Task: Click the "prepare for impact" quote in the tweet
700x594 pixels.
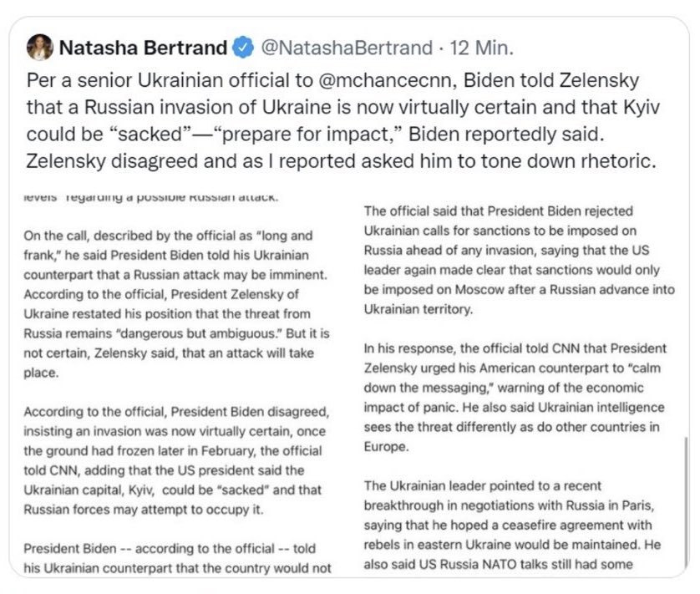Action: (304, 134)
